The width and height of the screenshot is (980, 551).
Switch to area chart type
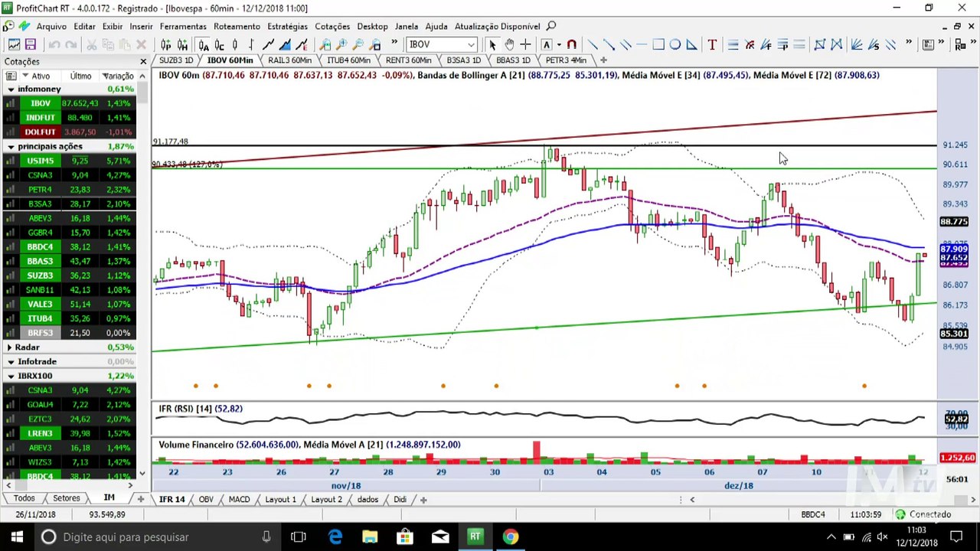[x=285, y=44]
